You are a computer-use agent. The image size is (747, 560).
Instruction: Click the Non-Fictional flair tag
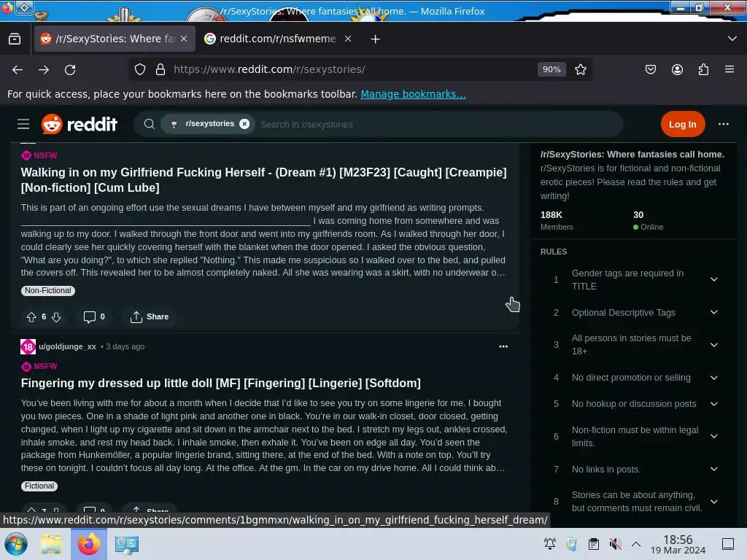(47, 290)
